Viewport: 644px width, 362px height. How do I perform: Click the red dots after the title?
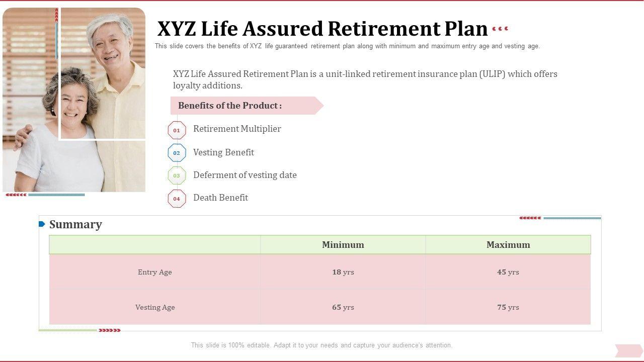500,29
